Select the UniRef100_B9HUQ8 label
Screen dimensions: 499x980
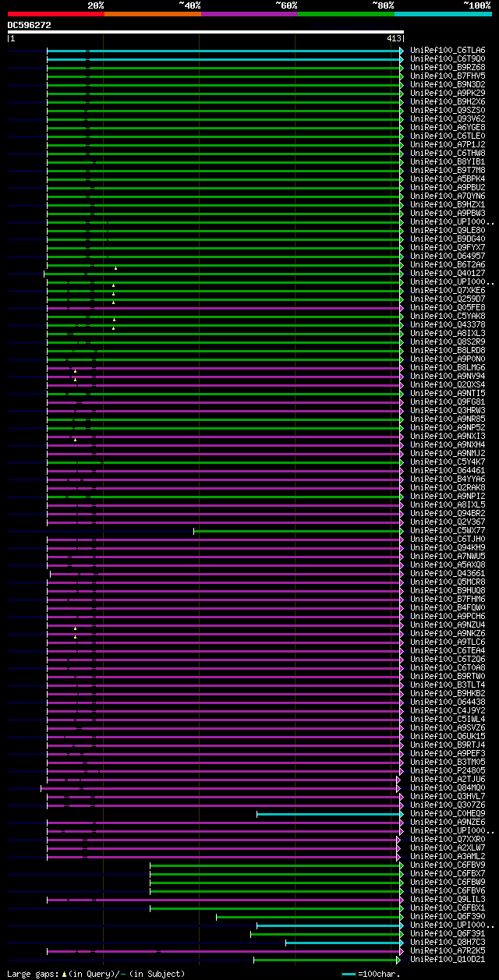pyautogui.click(x=448, y=590)
